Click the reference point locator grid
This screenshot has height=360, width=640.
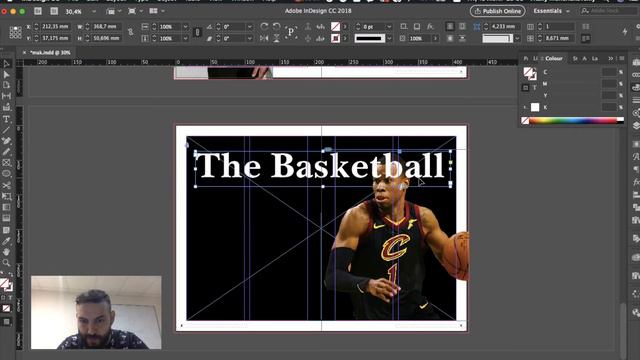point(16,32)
